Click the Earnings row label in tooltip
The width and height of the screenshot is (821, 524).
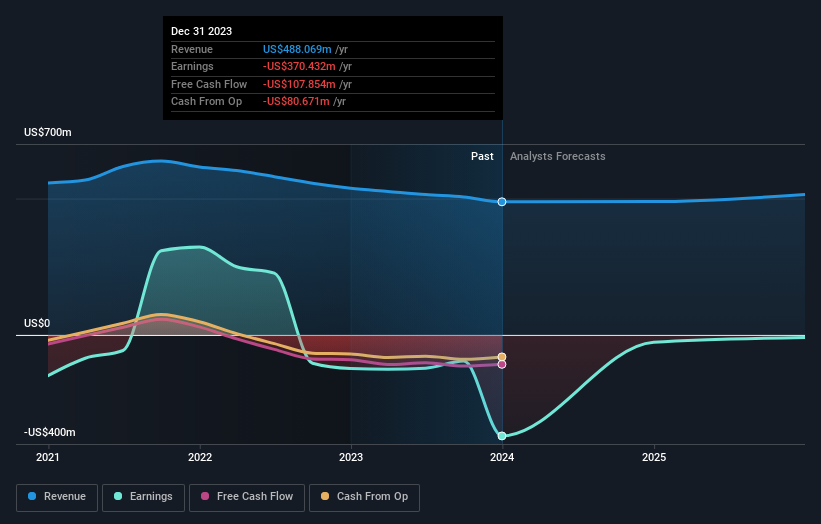pos(192,66)
